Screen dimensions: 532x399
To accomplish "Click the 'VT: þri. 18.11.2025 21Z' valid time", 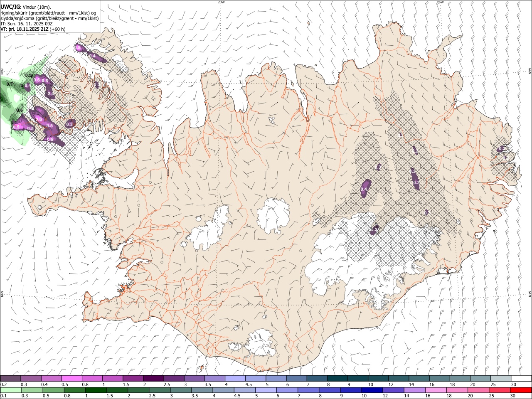I will coord(25,29).
